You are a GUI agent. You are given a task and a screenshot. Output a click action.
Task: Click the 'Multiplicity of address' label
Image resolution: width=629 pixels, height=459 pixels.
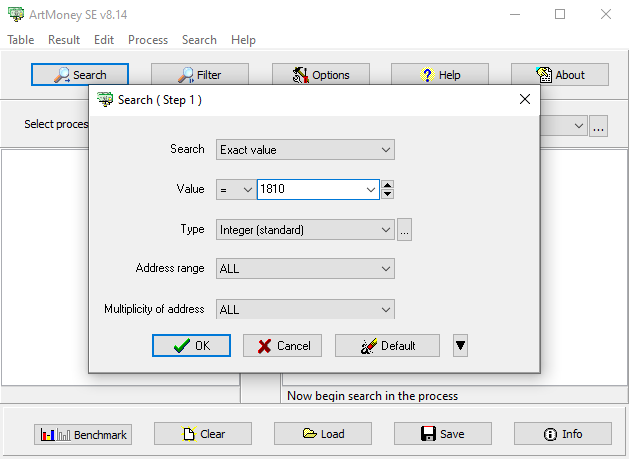(x=154, y=309)
